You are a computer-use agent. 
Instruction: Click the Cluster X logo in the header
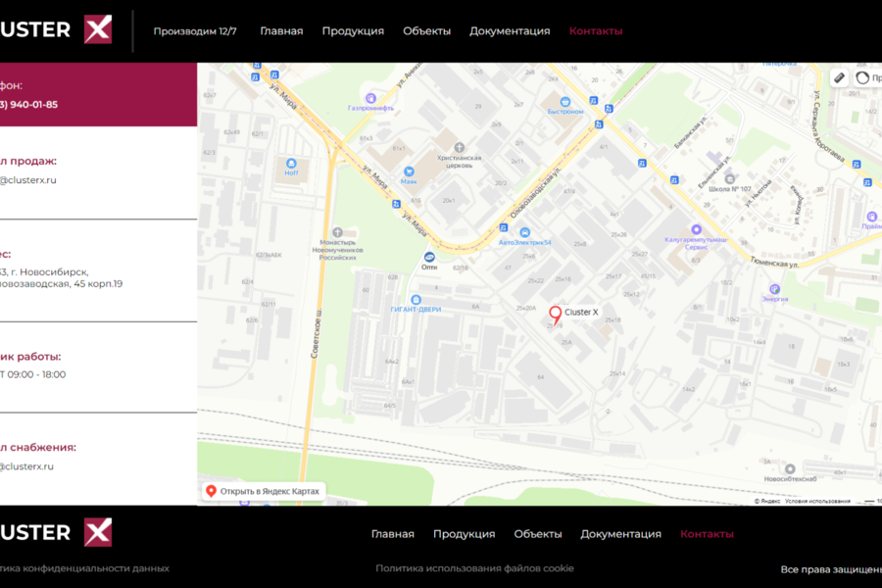pyautogui.click(x=56, y=29)
